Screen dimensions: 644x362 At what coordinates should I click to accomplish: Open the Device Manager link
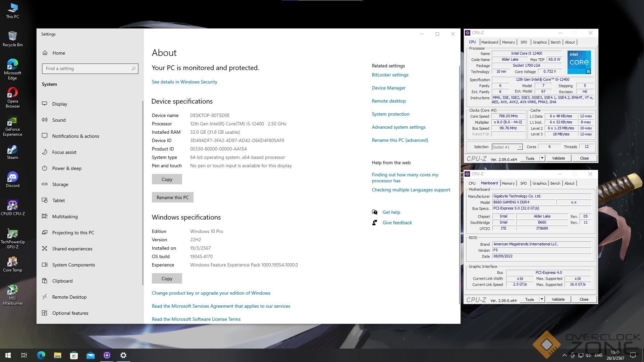tap(388, 88)
